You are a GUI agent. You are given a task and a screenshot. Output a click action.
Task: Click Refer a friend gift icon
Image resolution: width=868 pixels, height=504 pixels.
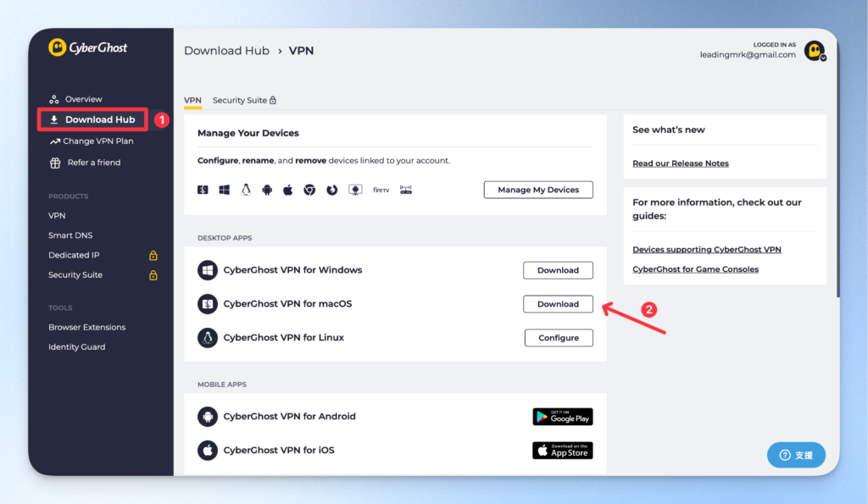[x=55, y=163]
